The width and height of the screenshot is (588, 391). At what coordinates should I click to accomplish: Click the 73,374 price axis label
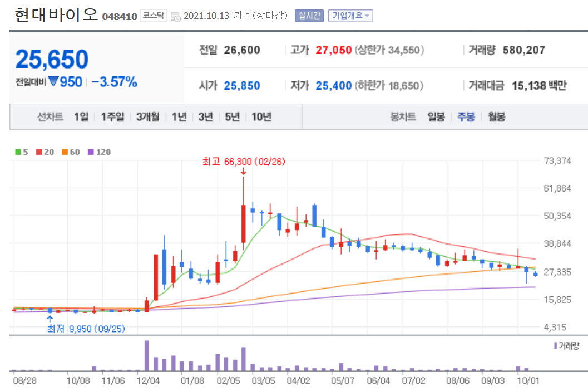coord(557,161)
